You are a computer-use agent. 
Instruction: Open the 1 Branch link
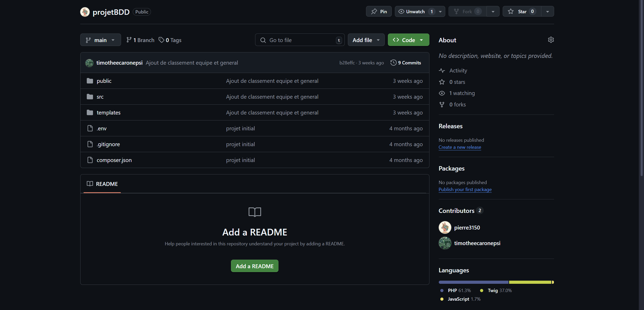pyautogui.click(x=140, y=40)
